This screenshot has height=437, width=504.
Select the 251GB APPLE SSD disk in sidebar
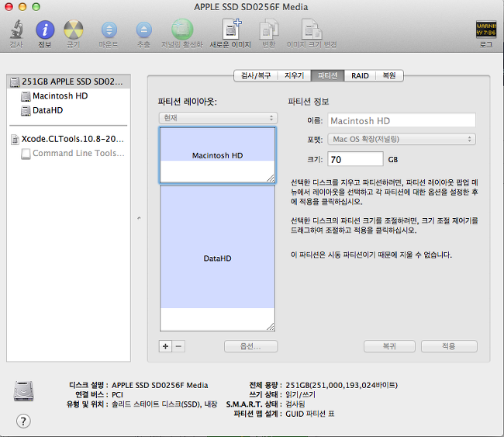pyautogui.click(x=68, y=82)
